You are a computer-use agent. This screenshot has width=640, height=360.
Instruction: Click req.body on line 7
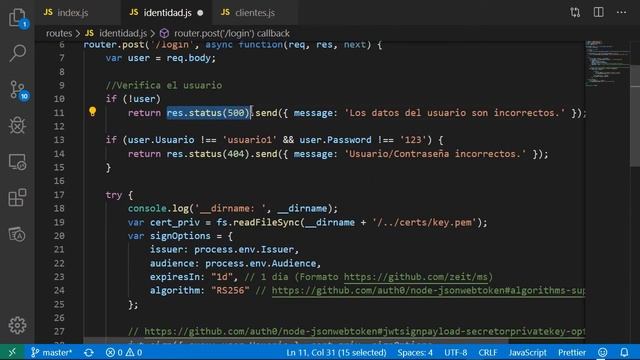(188, 58)
